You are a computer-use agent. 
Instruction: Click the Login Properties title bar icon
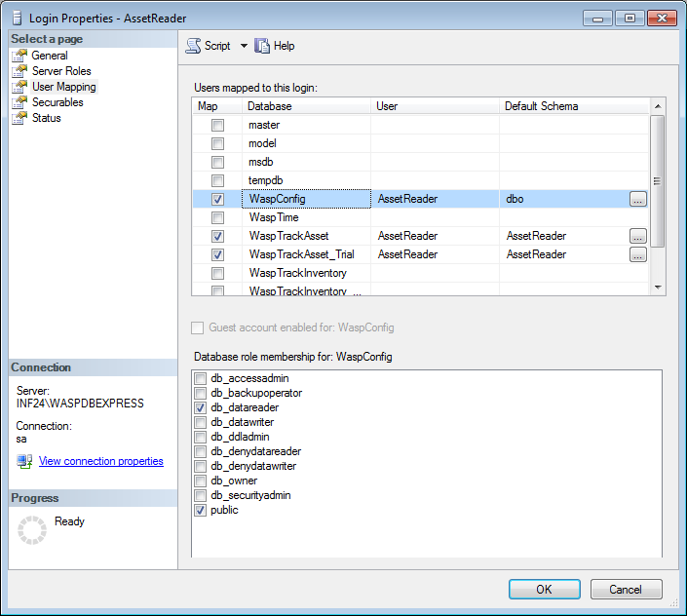18,18
